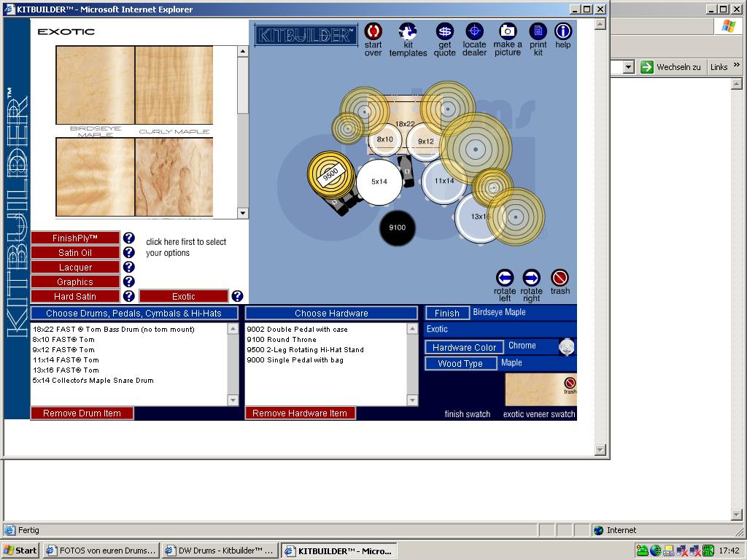Image resolution: width=747 pixels, height=560 pixels.
Task: Expand Links toolbar chevron in background window
Action: [x=737, y=65]
